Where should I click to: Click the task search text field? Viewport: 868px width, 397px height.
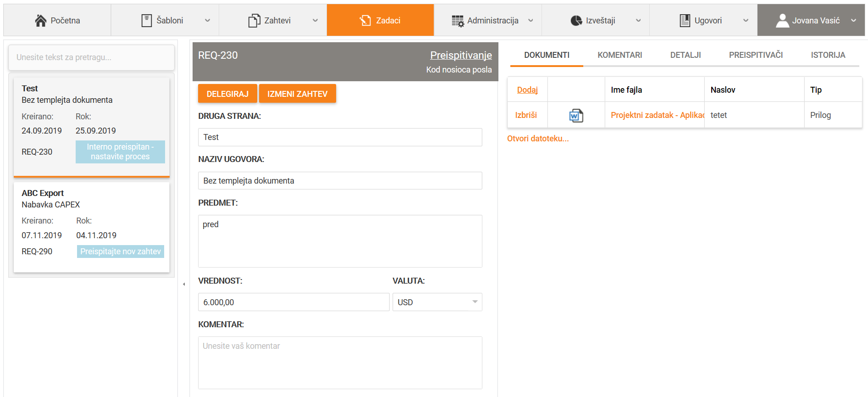pyautogui.click(x=92, y=57)
